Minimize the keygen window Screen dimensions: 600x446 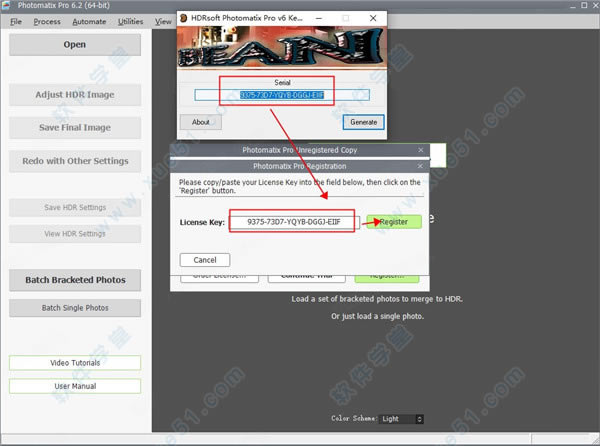click(319, 18)
